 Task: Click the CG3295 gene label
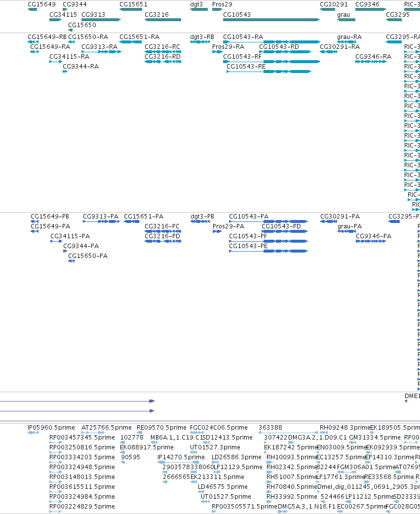coord(398,15)
